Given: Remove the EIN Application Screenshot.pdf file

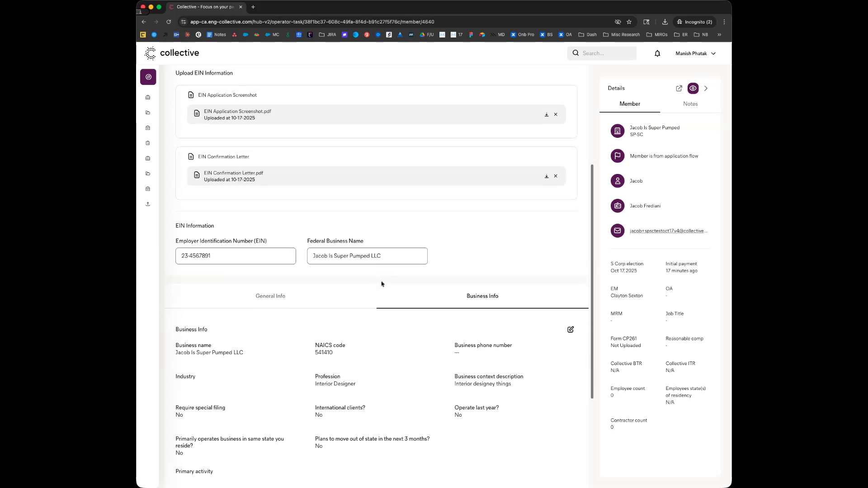Looking at the screenshot, I should (556, 115).
